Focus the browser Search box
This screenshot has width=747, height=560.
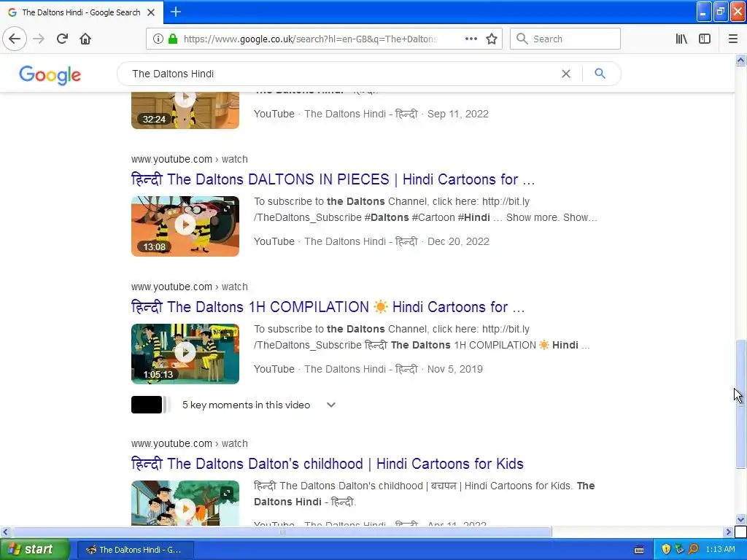point(565,39)
